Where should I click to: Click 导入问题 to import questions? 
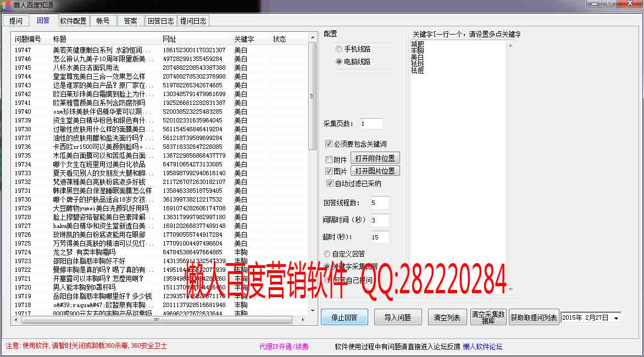pyautogui.click(x=398, y=317)
